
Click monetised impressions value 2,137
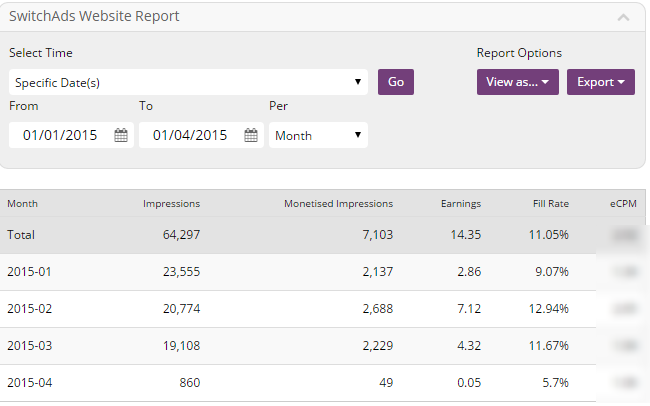378,272
